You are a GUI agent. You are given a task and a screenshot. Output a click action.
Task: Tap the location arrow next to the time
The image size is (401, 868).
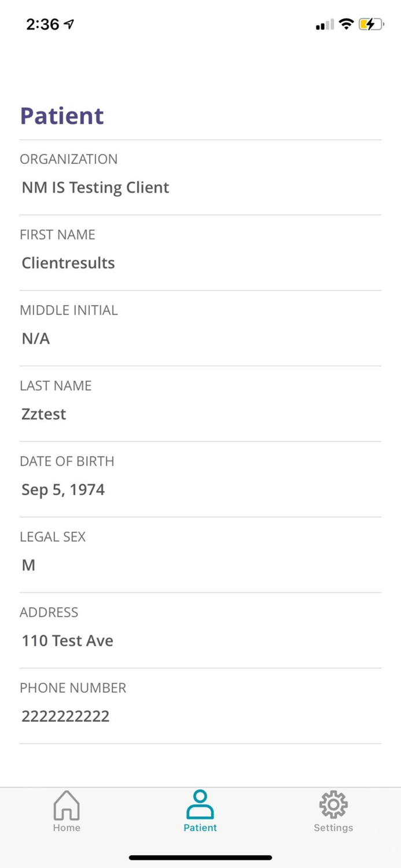click(x=69, y=23)
